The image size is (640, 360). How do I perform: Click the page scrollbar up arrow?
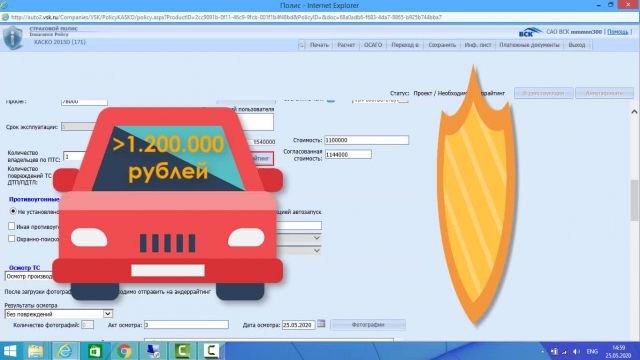click(x=634, y=111)
